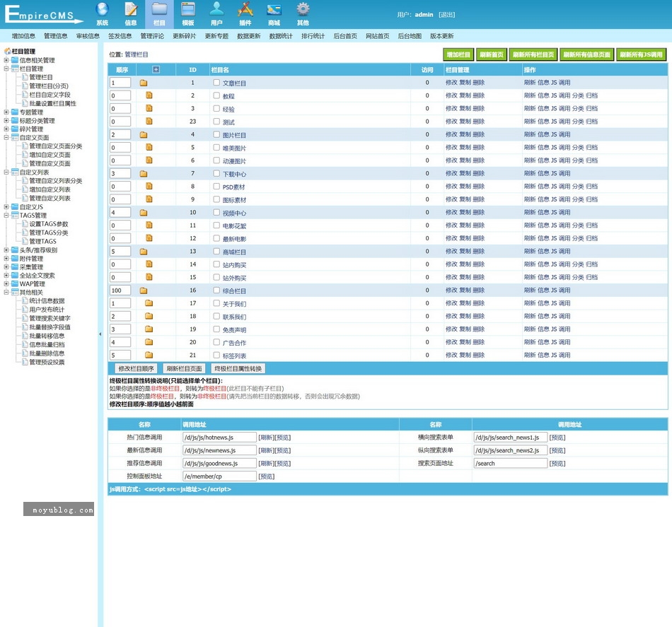This screenshot has width=672, height=627.
Task: Open the 插件 top navigation icon
Action: pos(245,14)
